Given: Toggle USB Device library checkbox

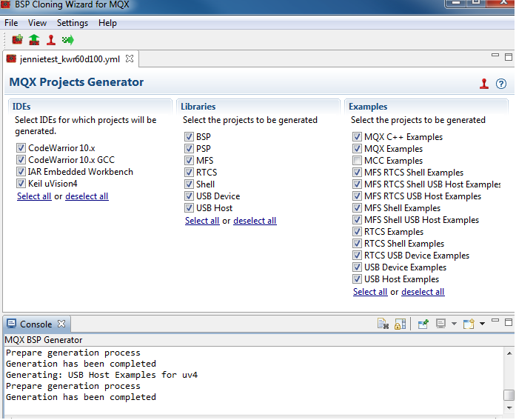Looking at the screenshot, I should [189, 196].
